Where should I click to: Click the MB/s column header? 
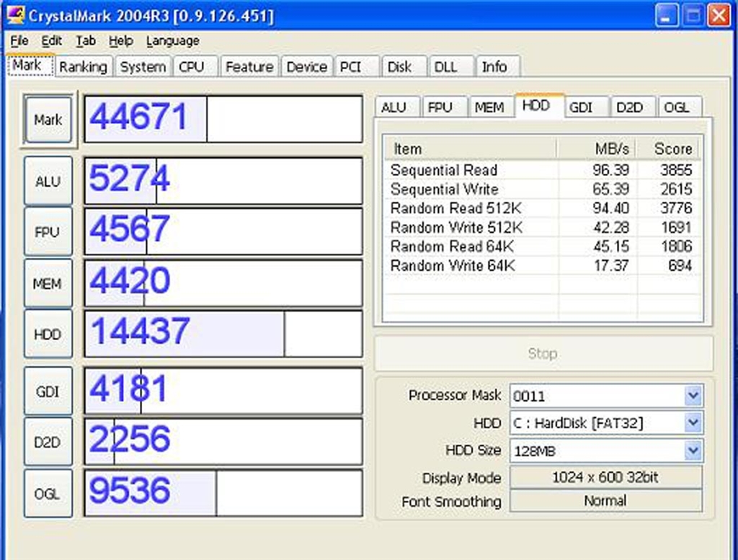[x=597, y=148]
